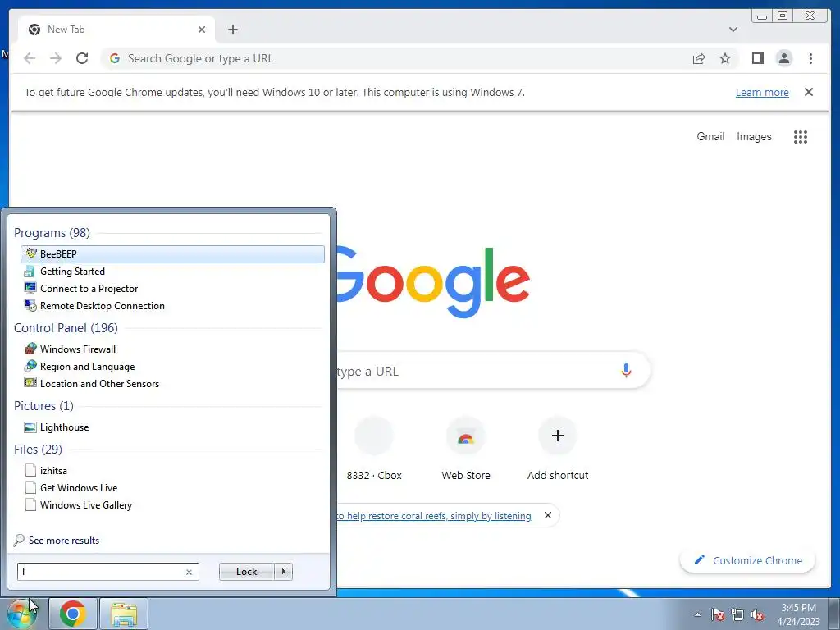Click Customize Chrome button

[747, 560]
